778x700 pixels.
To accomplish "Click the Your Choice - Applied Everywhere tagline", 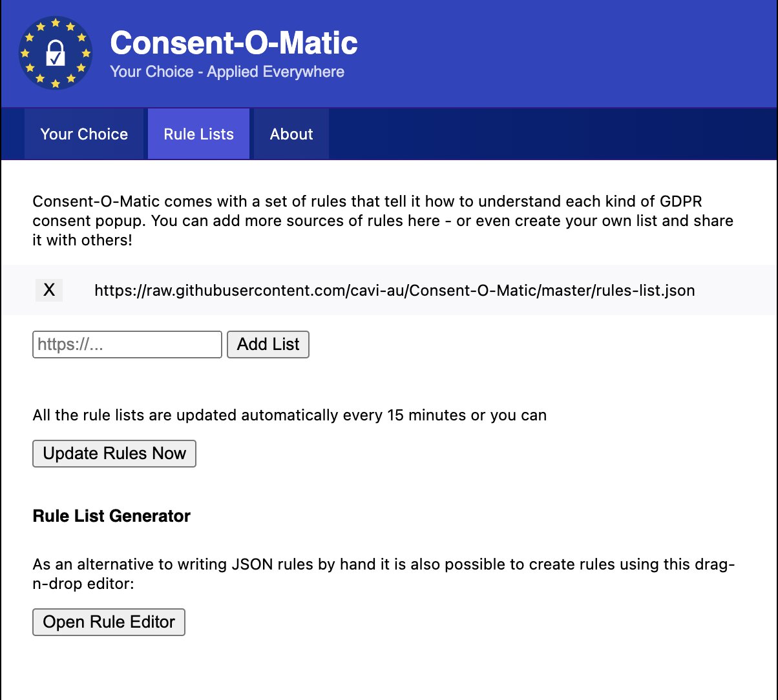I will tap(227, 72).
